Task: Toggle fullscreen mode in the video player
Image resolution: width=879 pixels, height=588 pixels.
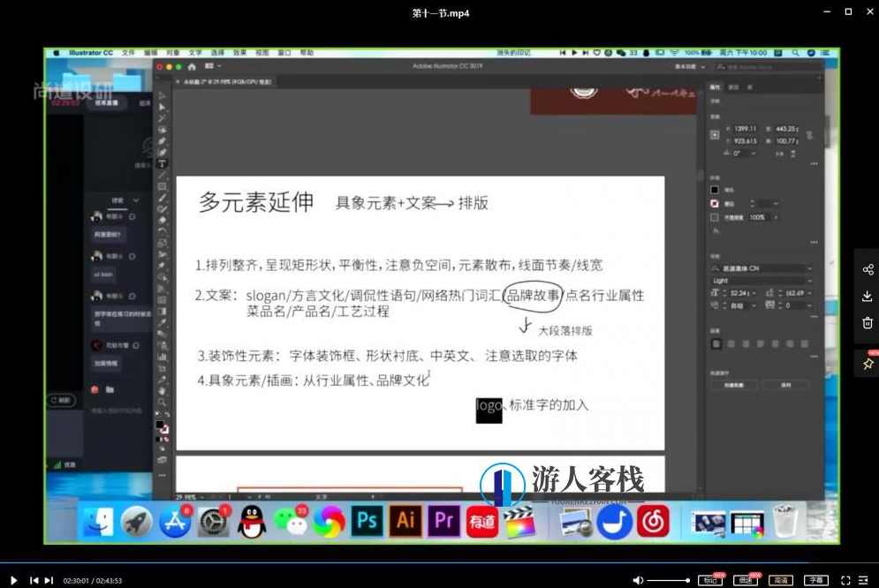Action: click(x=846, y=580)
